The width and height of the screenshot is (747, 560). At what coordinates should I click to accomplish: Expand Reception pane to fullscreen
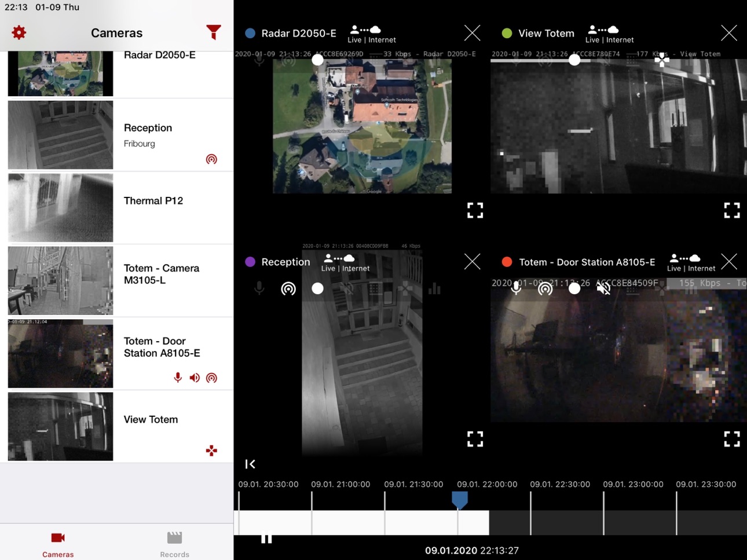pos(475,439)
